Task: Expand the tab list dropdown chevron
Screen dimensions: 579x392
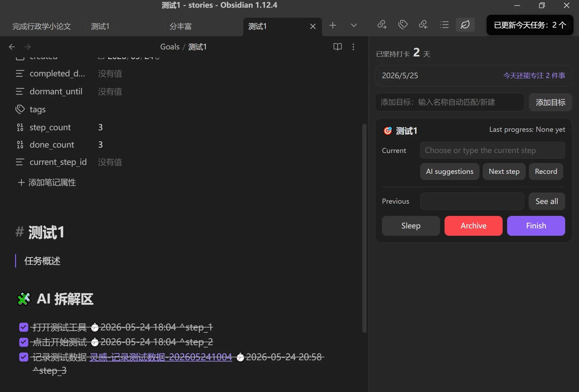Action: (354, 25)
